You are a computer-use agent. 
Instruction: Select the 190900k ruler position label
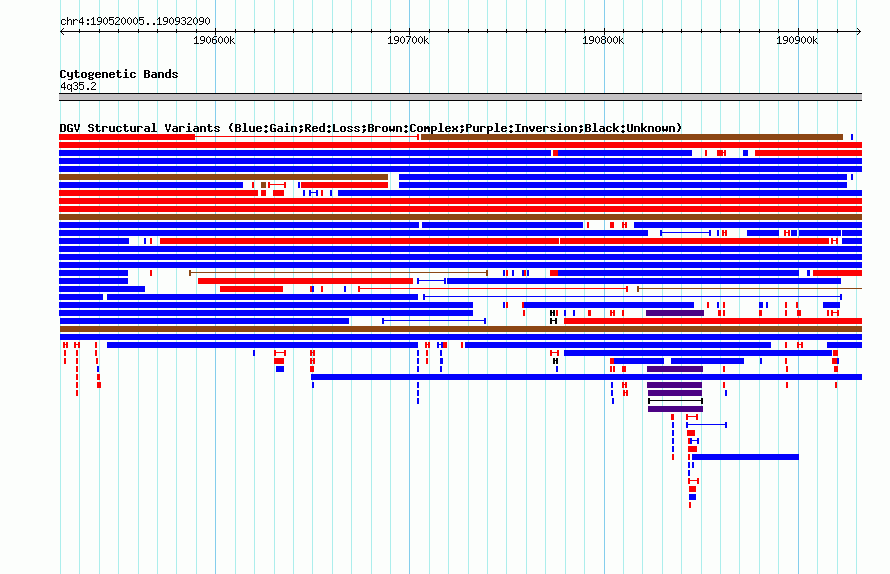797,40
